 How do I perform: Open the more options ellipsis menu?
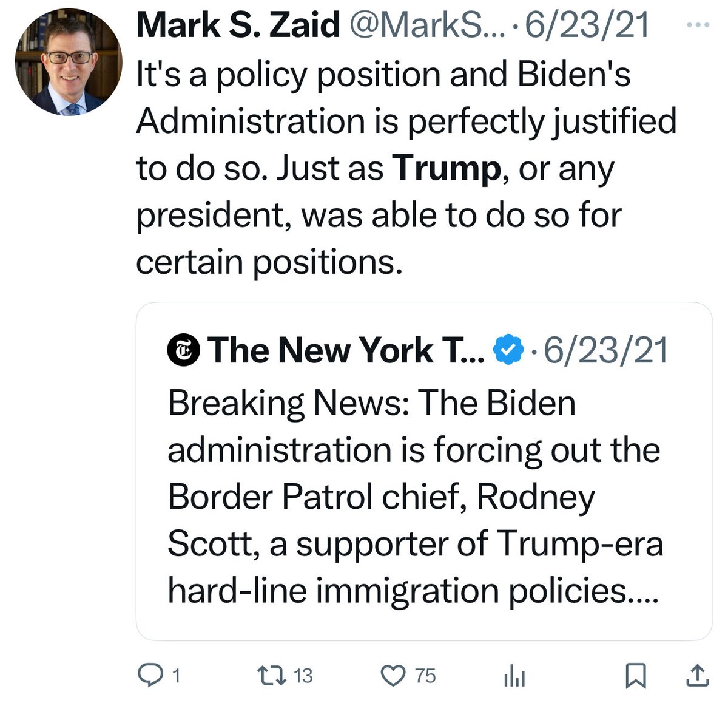click(x=697, y=25)
